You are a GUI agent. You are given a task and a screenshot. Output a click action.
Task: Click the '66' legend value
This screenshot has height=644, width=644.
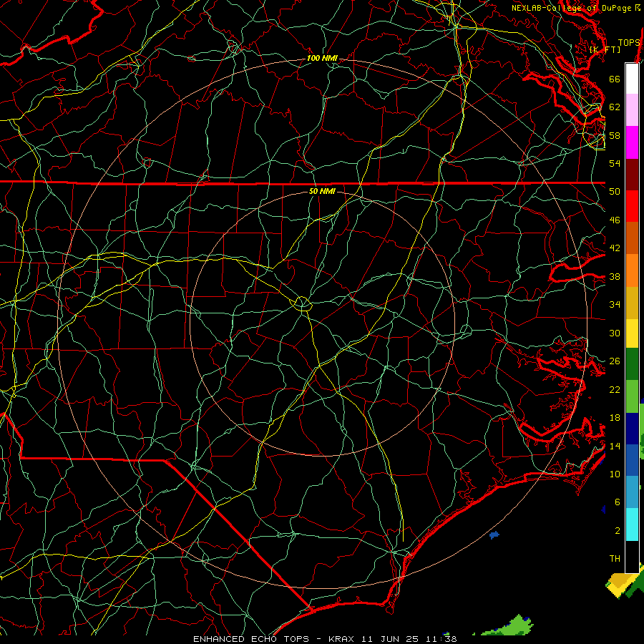615,79
